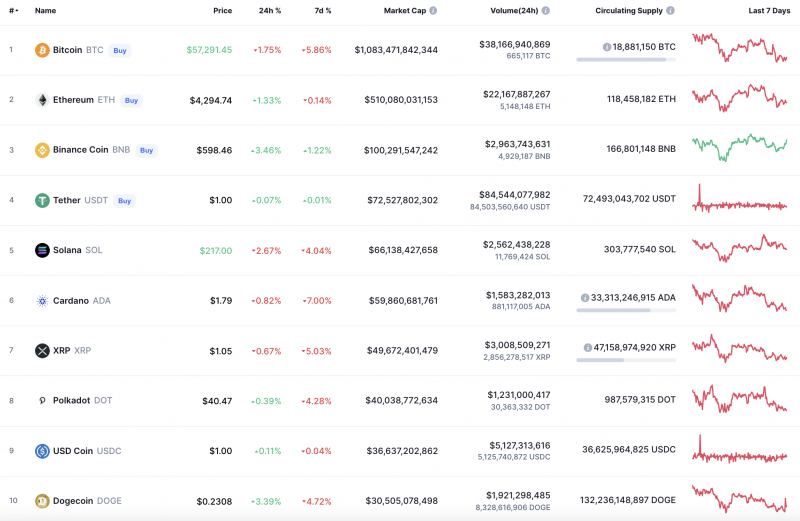
Task: Click the Buy button next to Ethereum
Action: pos(132,101)
